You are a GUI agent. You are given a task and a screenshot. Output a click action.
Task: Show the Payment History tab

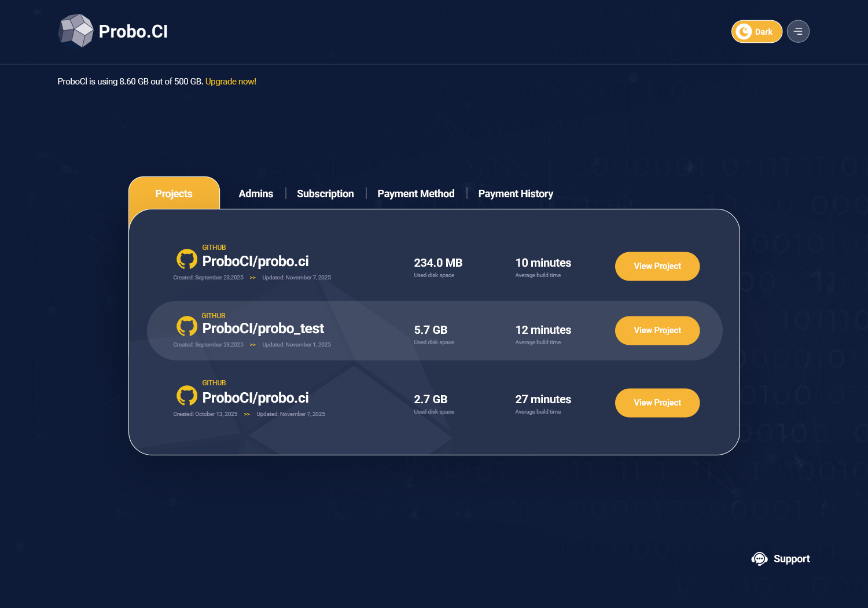coord(516,194)
